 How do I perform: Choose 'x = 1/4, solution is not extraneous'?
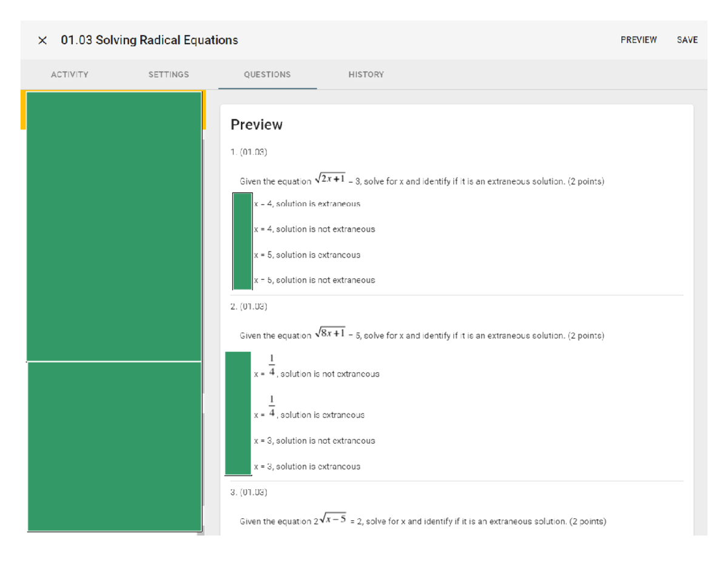tap(317, 367)
